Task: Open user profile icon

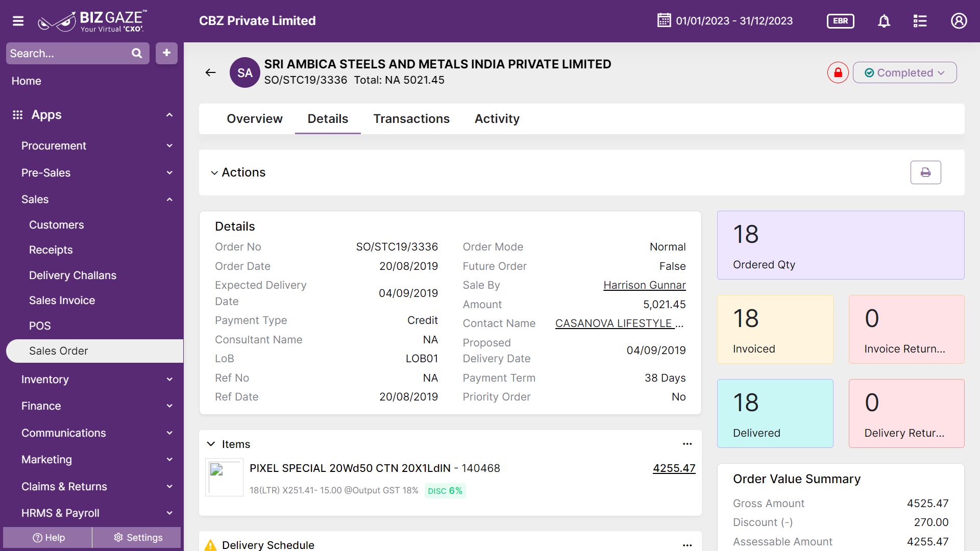Action: click(959, 21)
